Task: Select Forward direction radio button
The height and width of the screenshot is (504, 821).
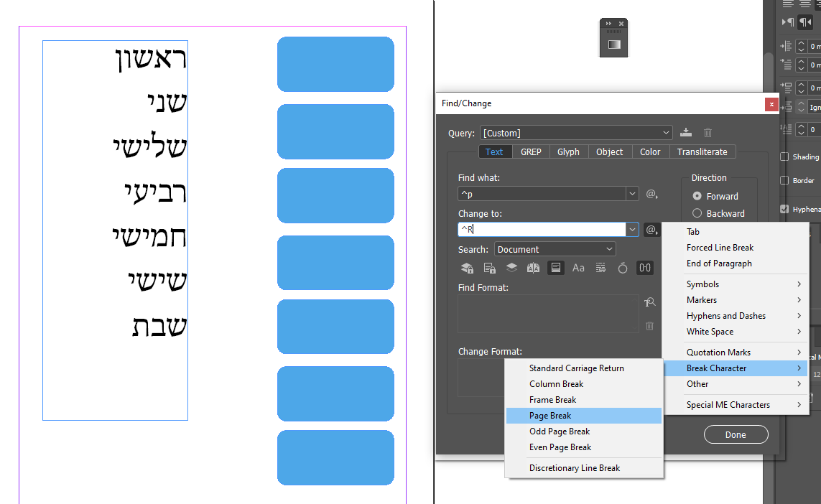Action: coord(697,196)
